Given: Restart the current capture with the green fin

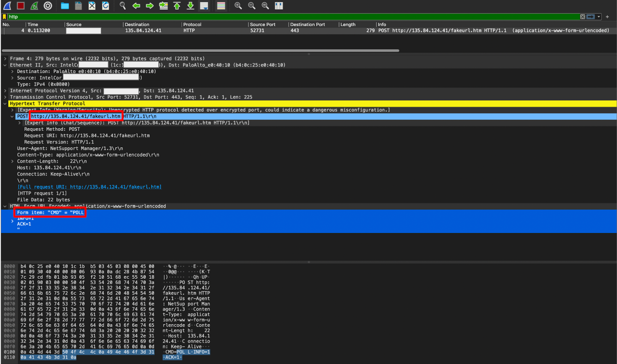Looking at the screenshot, I should (x=34, y=6).
